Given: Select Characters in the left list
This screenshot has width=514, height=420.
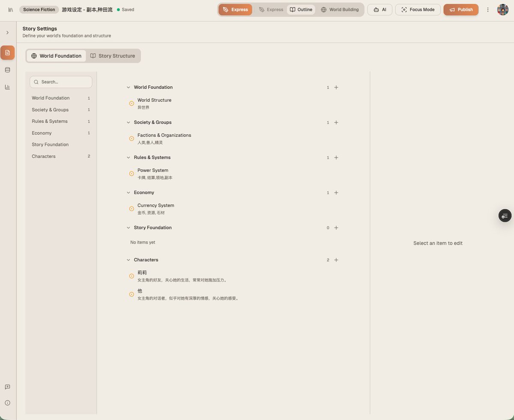Looking at the screenshot, I should [61, 156].
